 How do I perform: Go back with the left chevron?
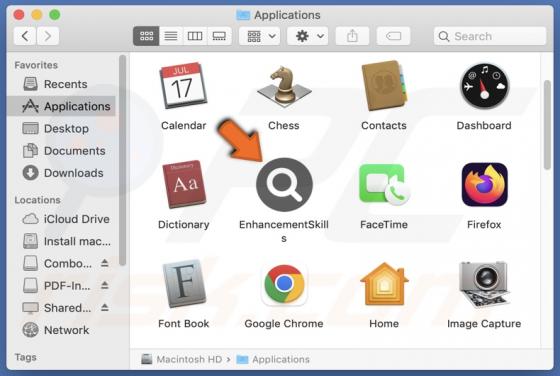pos(25,36)
